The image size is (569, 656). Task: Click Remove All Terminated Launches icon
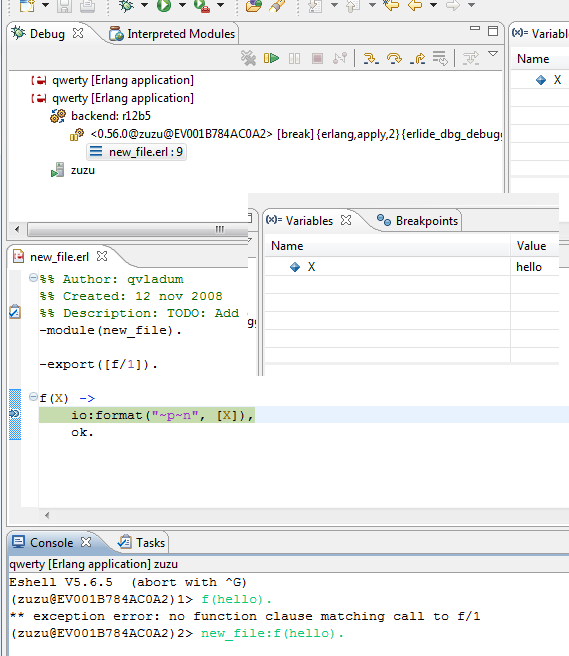coord(248,58)
